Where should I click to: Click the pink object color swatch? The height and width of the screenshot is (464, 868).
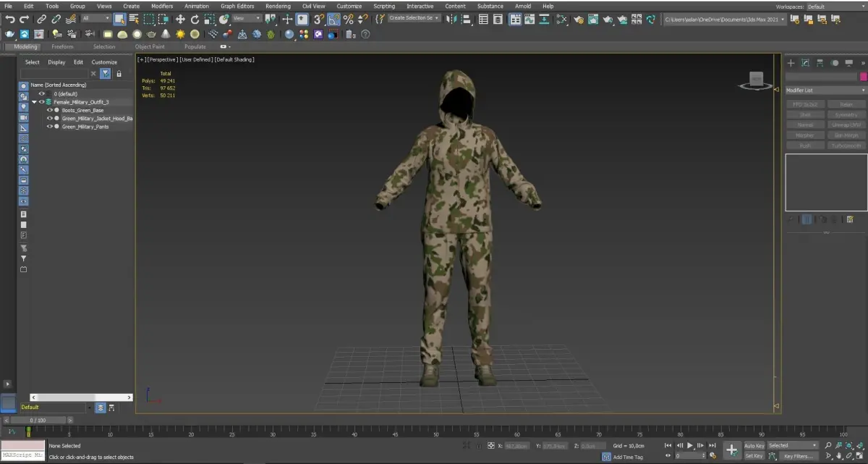(863, 77)
